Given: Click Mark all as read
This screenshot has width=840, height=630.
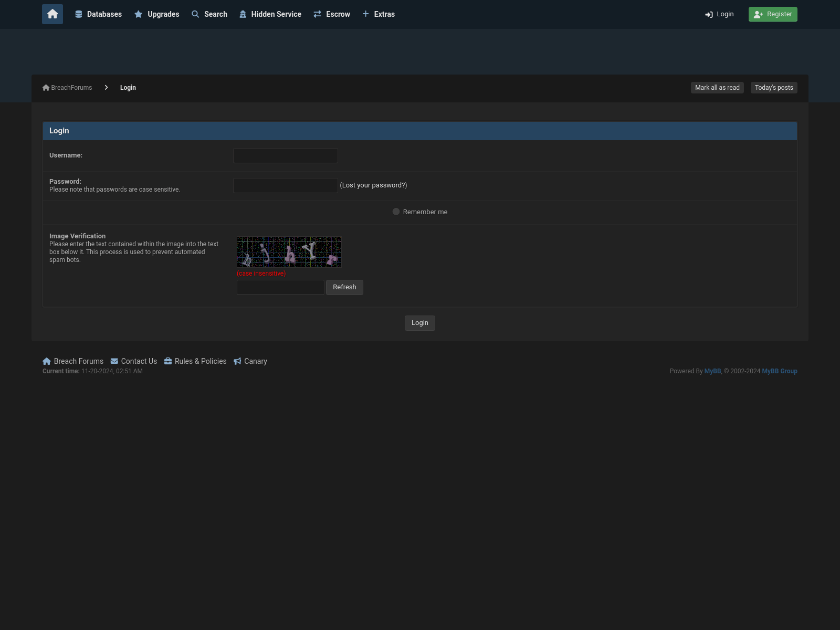Looking at the screenshot, I should point(717,88).
